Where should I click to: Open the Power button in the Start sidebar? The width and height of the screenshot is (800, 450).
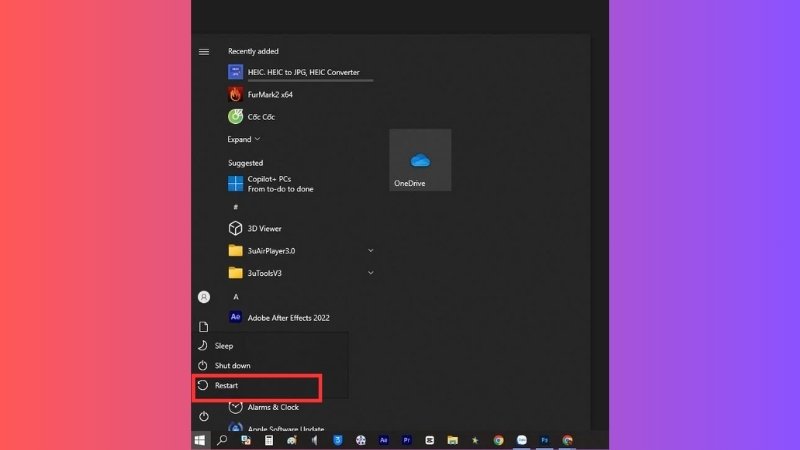pos(204,416)
